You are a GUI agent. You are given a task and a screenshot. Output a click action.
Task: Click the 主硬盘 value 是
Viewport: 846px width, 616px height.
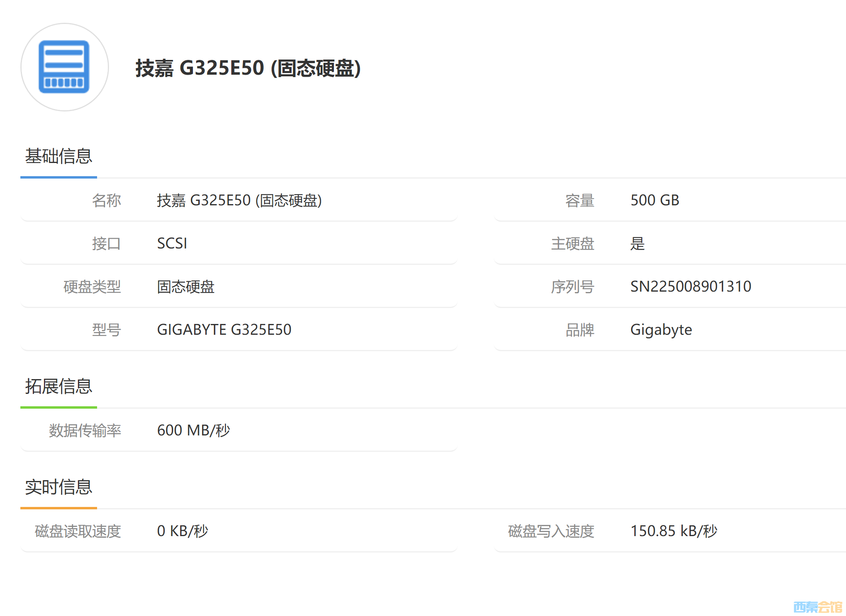[637, 243]
